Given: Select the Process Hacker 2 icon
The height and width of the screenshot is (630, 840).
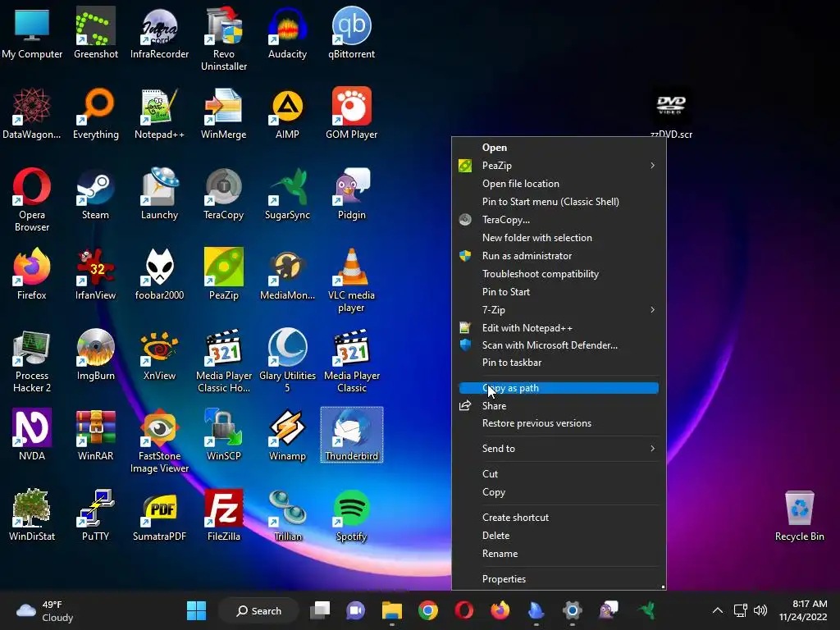Looking at the screenshot, I should tap(32, 360).
